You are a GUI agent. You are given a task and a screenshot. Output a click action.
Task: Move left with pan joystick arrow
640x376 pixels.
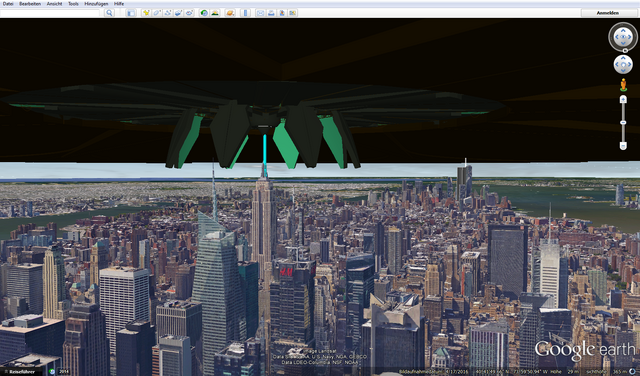(x=617, y=65)
